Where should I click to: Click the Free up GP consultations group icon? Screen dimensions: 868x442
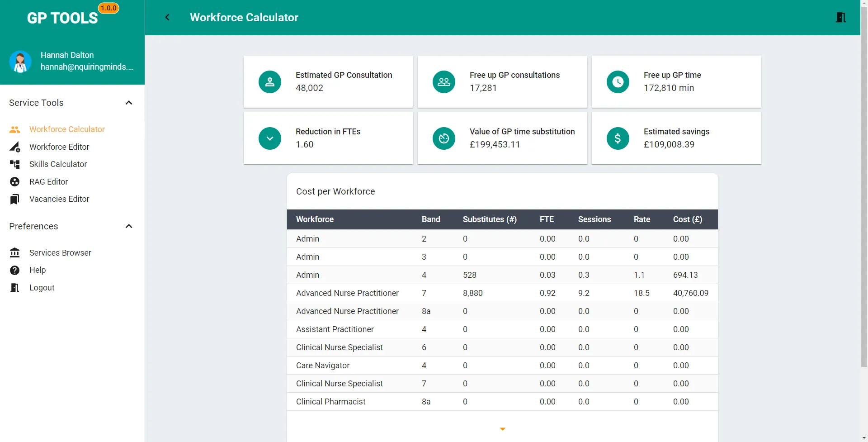(x=444, y=82)
